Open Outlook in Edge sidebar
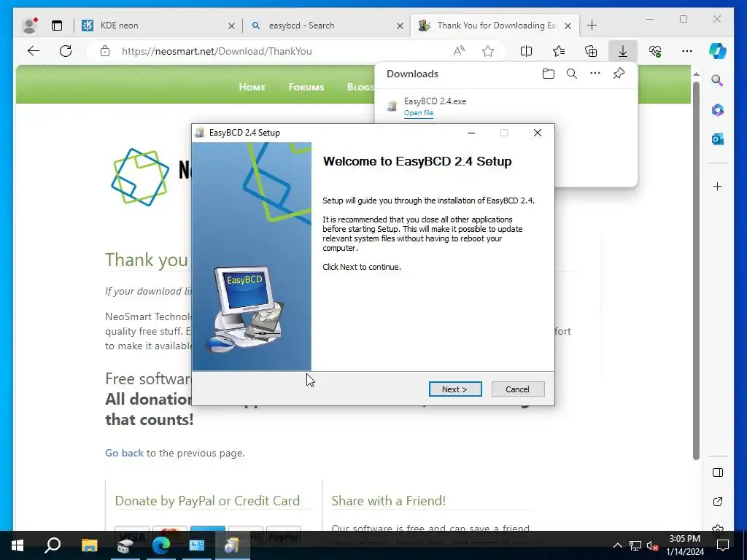This screenshot has width=747, height=560. tap(718, 139)
